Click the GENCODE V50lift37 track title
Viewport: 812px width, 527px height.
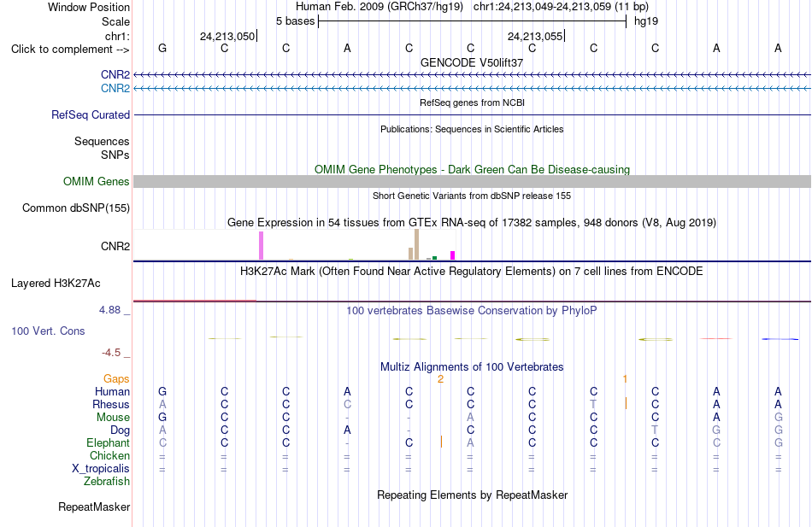(x=472, y=62)
